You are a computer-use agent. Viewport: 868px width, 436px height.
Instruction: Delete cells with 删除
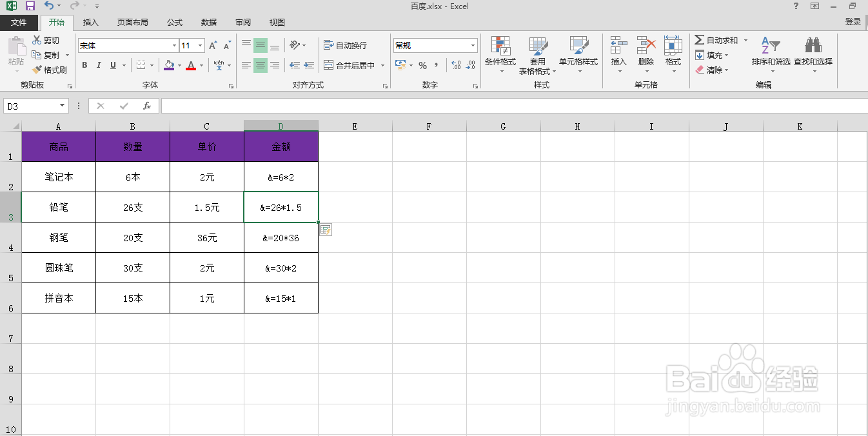point(646,55)
